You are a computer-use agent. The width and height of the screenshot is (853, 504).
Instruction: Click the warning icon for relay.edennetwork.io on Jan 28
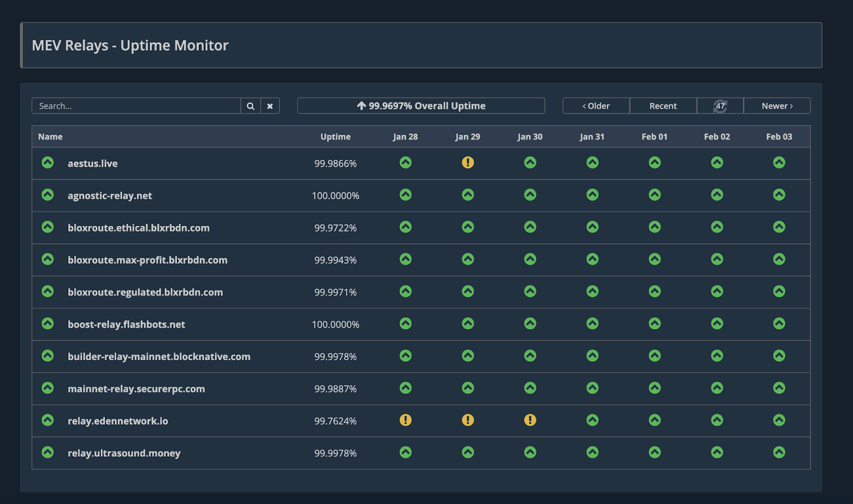(x=406, y=420)
